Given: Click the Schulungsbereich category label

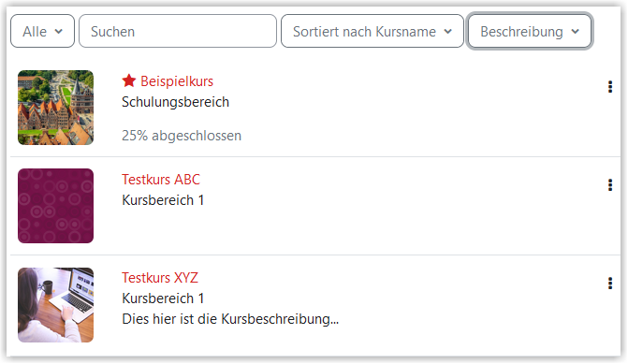Looking at the screenshot, I should coord(175,102).
